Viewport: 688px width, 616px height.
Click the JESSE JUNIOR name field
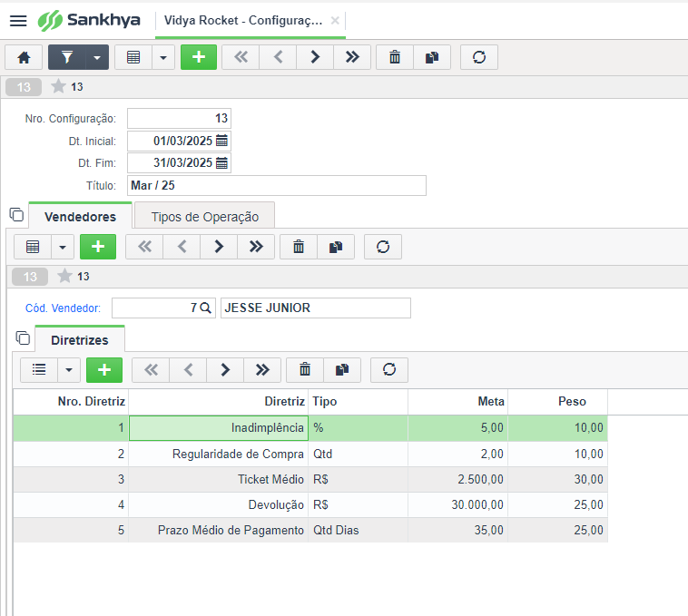pyautogui.click(x=316, y=308)
